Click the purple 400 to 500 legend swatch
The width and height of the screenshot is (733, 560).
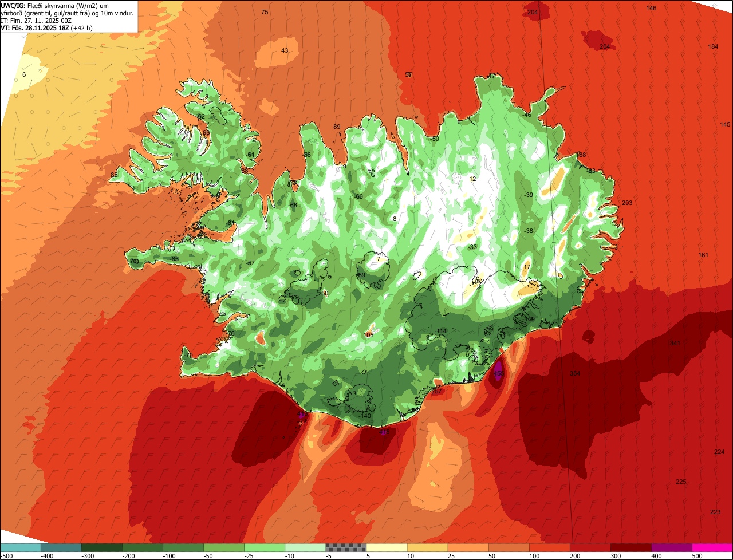pyautogui.click(x=672, y=547)
